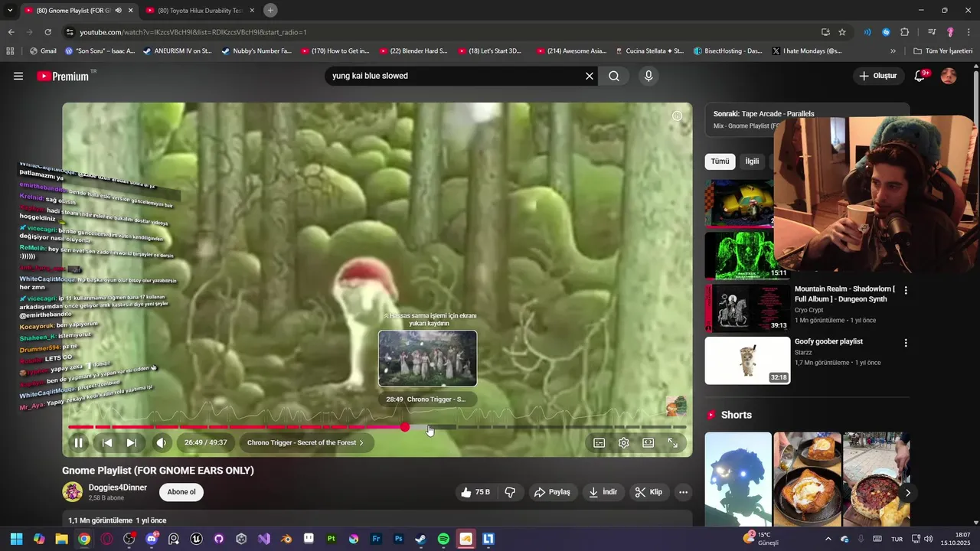Viewport: 980px width, 551px height.
Task: Subscribe with the Abone ol button
Action: (x=181, y=492)
